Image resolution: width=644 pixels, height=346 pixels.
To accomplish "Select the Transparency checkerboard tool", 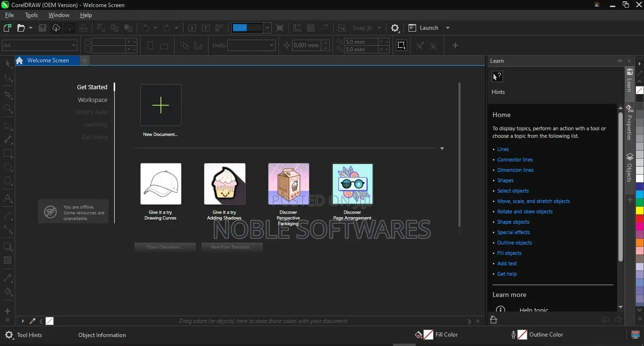I will click(x=8, y=260).
